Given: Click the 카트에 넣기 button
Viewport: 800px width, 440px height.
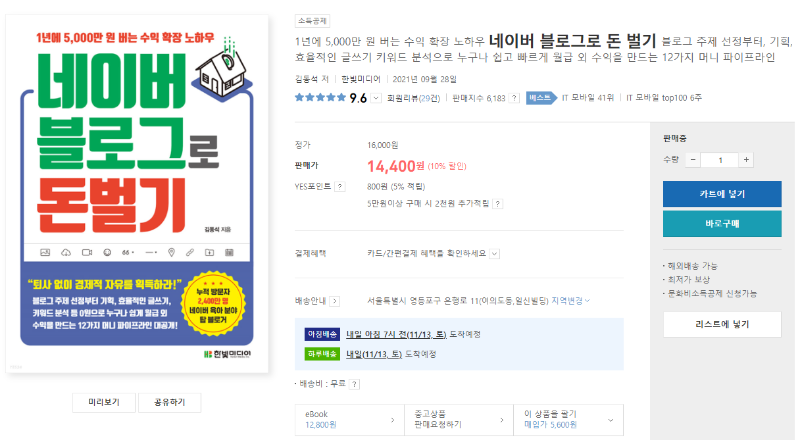Looking at the screenshot, I should click(721, 193).
